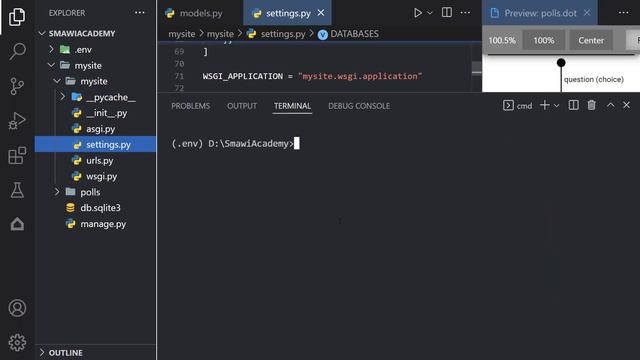Image resolution: width=640 pixels, height=360 pixels.
Task: Open the new terminal profile dropdown
Action: coord(556,106)
